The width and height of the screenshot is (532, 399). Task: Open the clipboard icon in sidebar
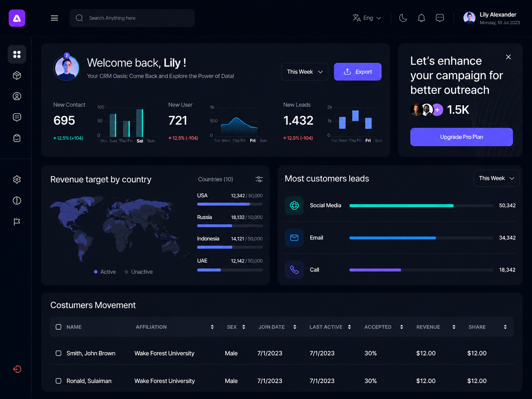click(x=17, y=138)
